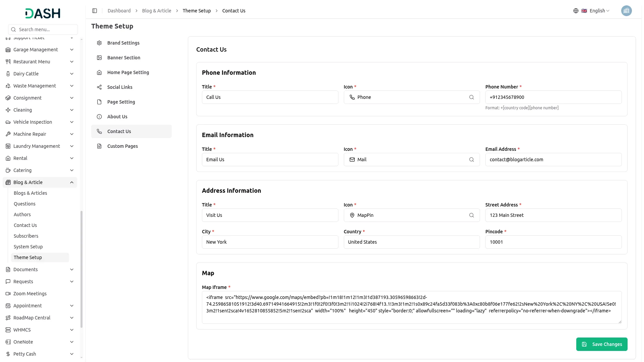Toggle the sidebar panel icon
The image size is (644, 362).
pyautogui.click(x=95, y=11)
